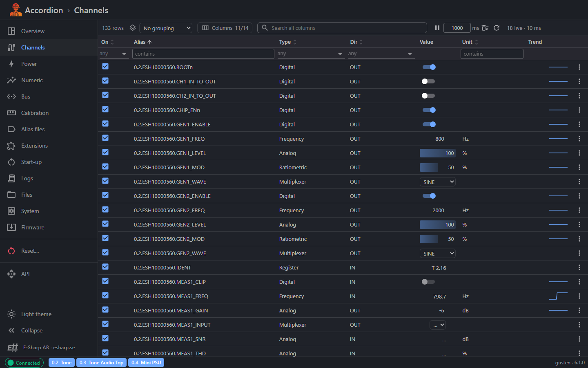Click the Light theme sun icon
Image resolution: width=588 pixels, height=368 pixels.
coord(11,314)
